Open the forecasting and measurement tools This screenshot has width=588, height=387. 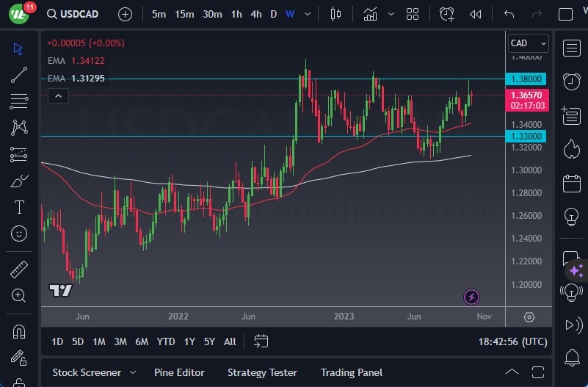click(x=19, y=154)
